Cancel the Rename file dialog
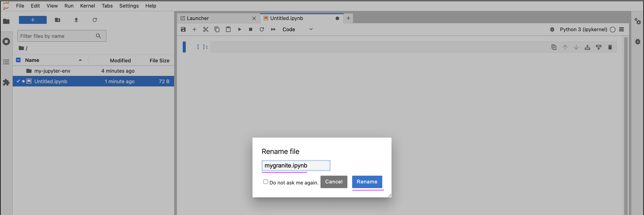The image size is (644, 215). (333, 181)
